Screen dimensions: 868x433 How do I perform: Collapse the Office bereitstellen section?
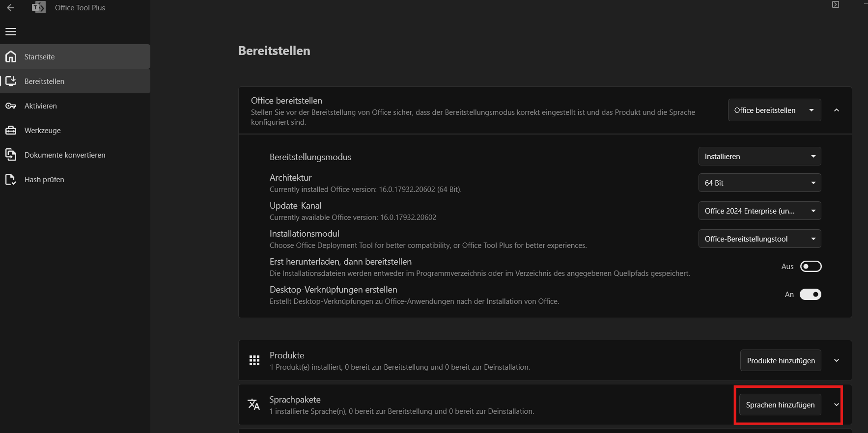[x=837, y=110]
